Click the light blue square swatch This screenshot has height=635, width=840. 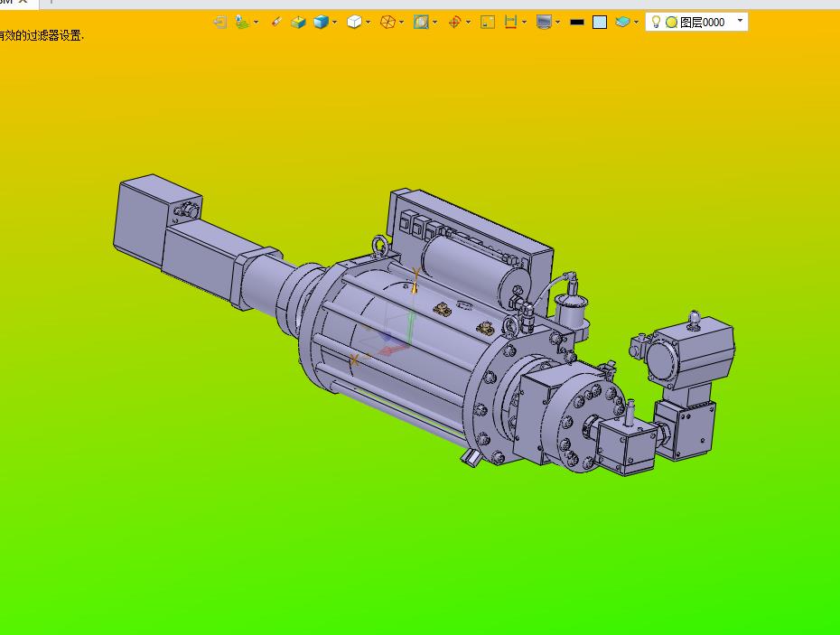click(600, 22)
